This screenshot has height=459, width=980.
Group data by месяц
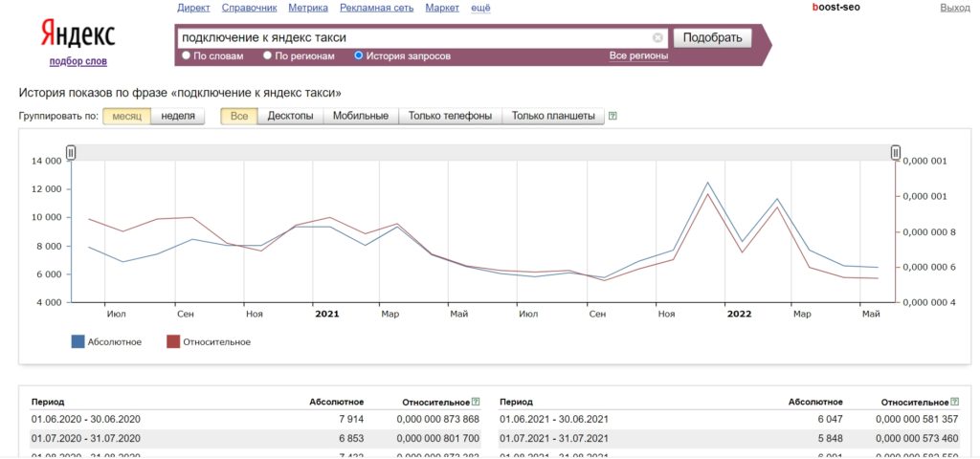[127, 116]
